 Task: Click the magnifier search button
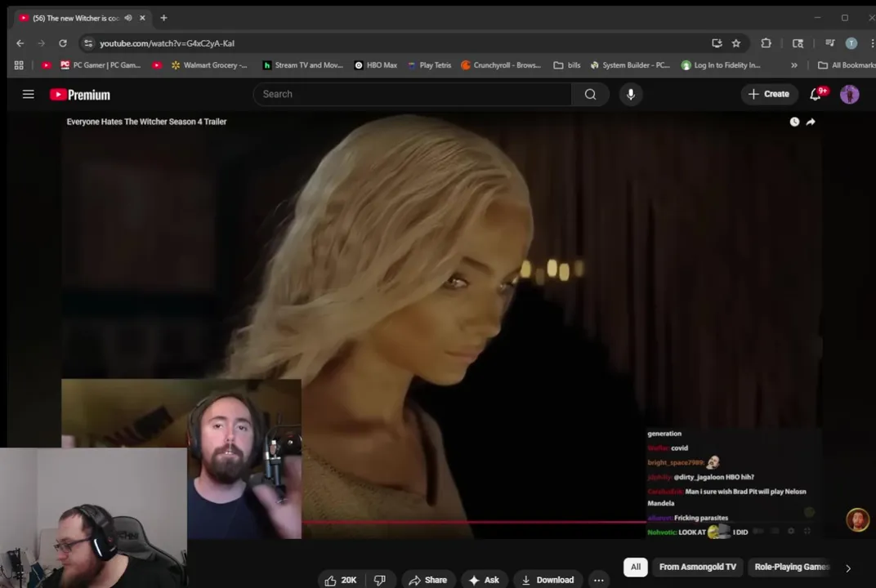coord(590,95)
